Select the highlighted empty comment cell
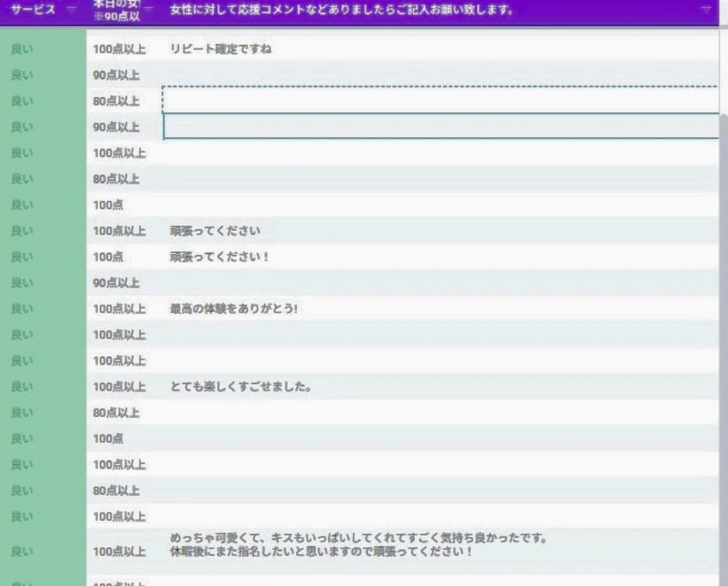This screenshot has width=728, height=586. point(440,127)
